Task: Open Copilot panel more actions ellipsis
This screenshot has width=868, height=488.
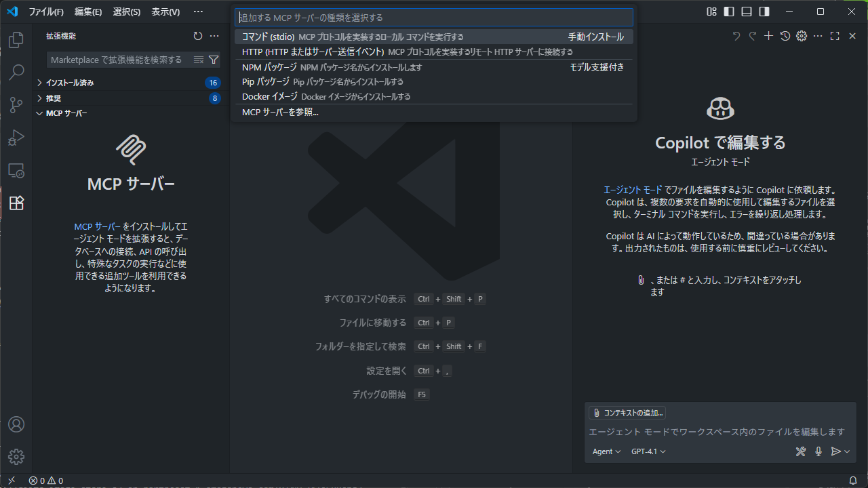Action: 818,36
